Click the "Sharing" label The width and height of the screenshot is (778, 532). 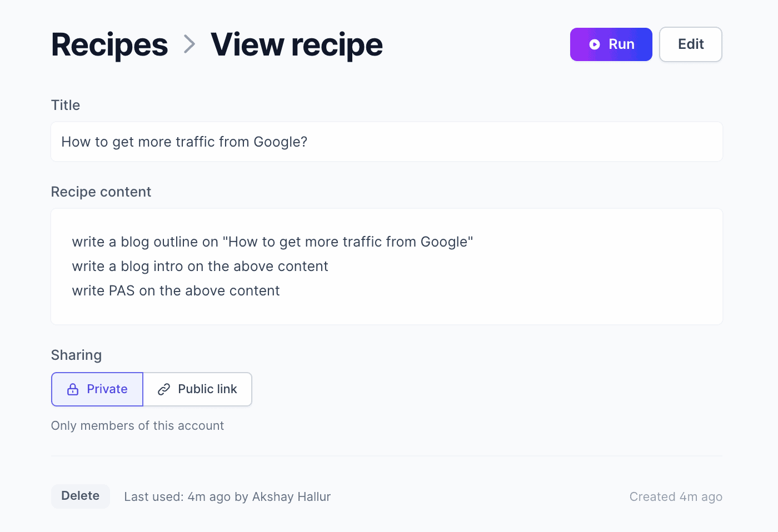pos(76,355)
